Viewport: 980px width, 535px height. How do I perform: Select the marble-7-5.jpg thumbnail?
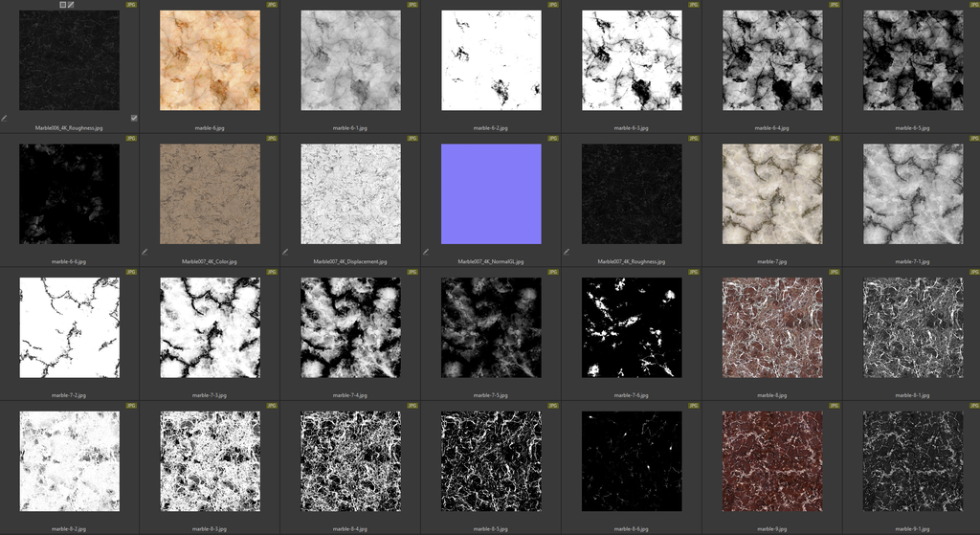(x=491, y=327)
